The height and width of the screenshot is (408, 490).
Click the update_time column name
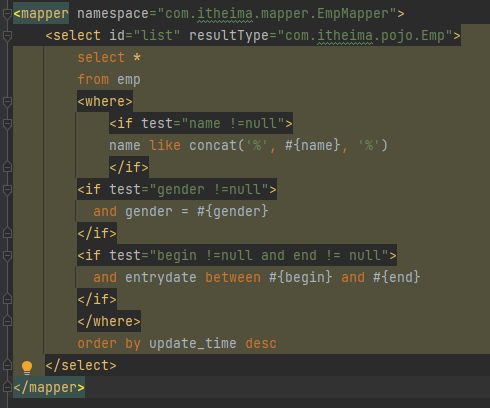(x=193, y=344)
